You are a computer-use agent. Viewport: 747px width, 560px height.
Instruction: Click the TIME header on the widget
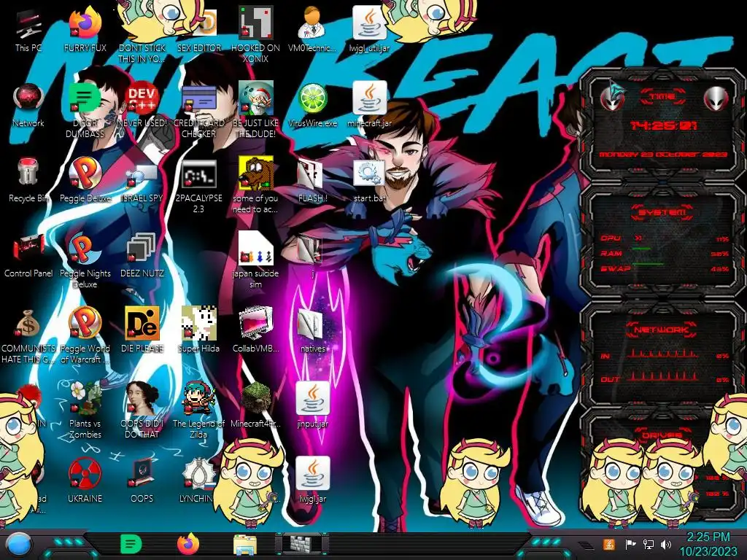[662, 97]
